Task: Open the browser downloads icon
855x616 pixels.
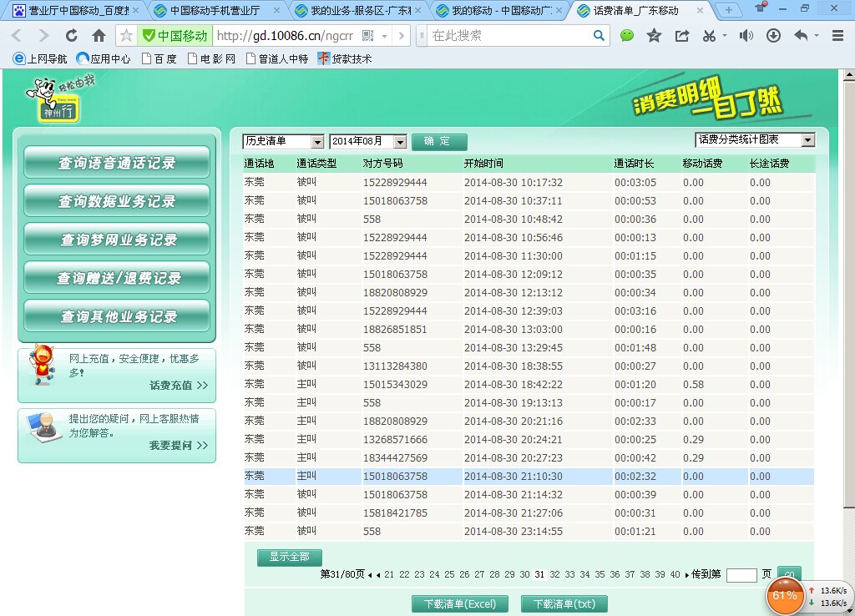Action: click(x=773, y=36)
